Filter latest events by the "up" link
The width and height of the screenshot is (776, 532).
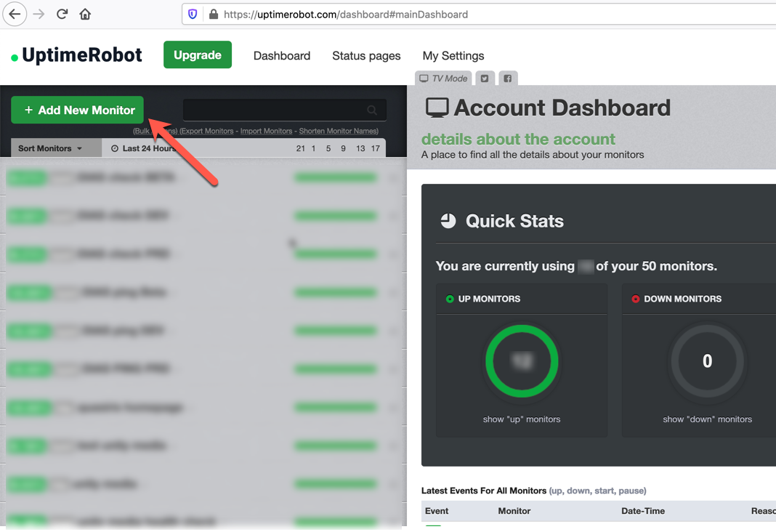click(557, 491)
